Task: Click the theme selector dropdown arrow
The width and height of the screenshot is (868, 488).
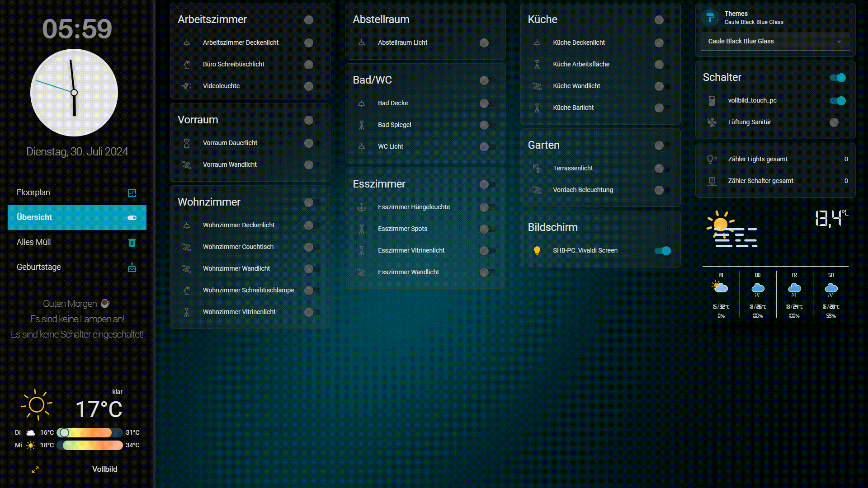Action: click(x=839, y=42)
